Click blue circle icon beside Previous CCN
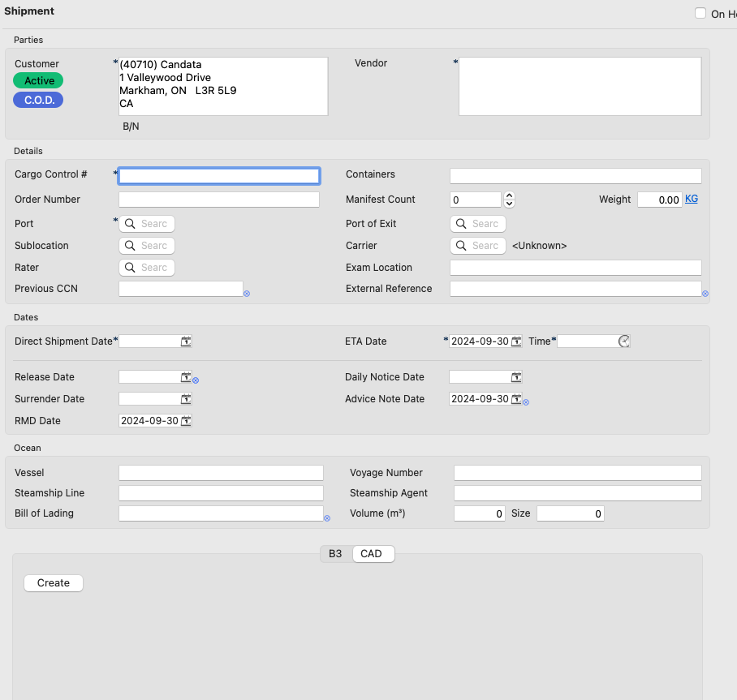Viewport: 737px width, 700px height. pos(247,294)
